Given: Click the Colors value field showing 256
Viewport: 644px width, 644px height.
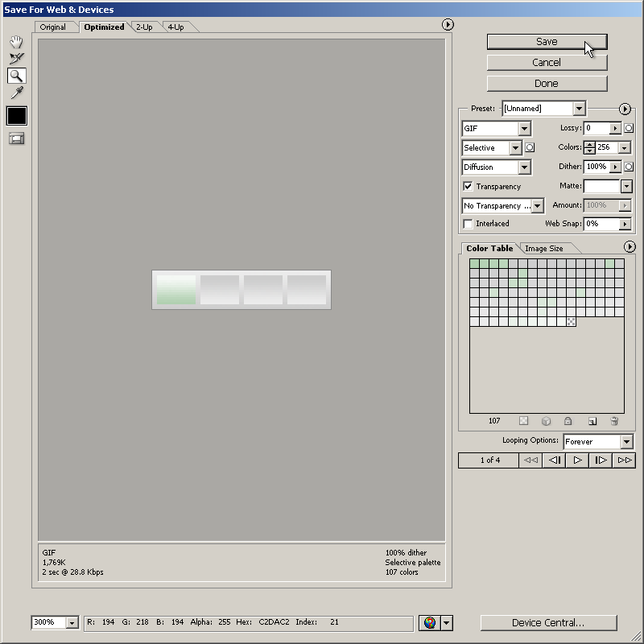Looking at the screenshot, I should (x=606, y=147).
